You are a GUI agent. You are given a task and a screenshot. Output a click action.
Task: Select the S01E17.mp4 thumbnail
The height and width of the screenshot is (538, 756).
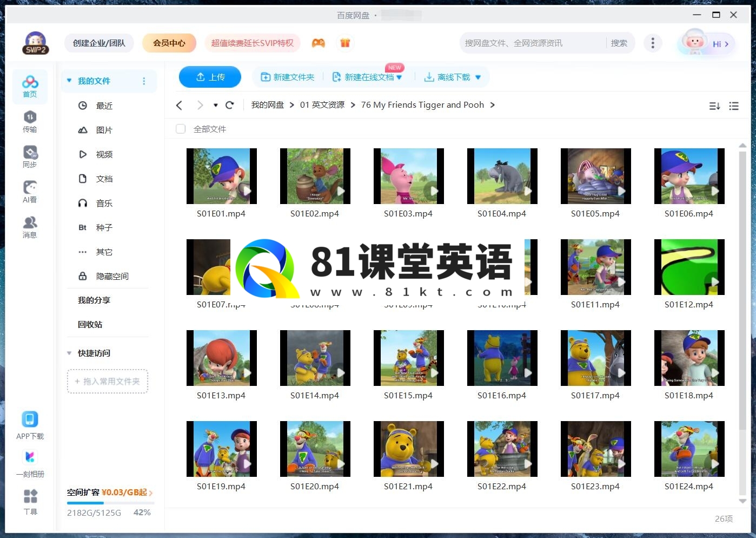click(595, 358)
